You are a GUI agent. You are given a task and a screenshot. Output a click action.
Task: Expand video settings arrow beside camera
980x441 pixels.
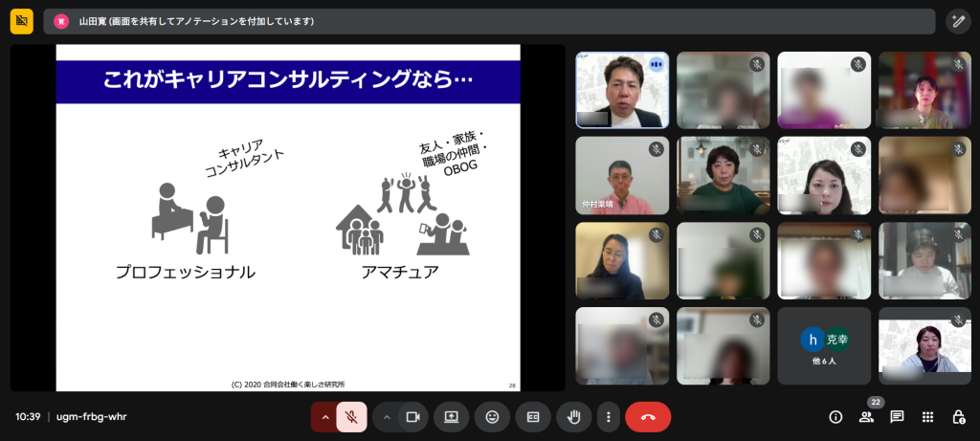coord(386,417)
